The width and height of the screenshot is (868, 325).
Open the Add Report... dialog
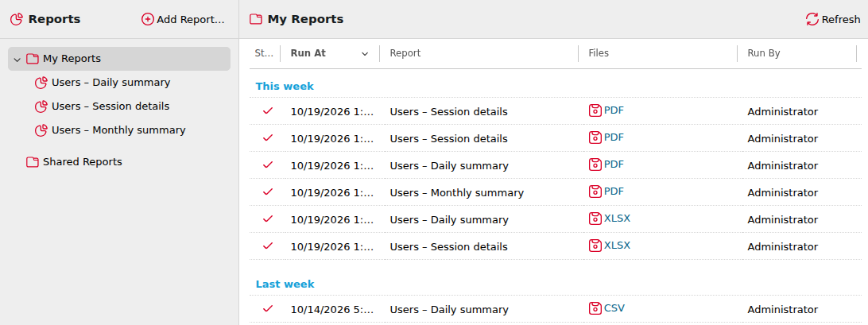coord(184,19)
